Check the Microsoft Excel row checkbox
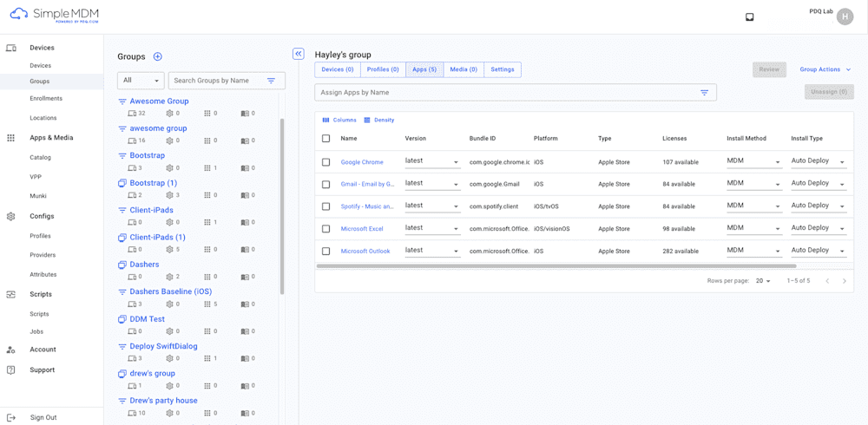This screenshot has height=425, width=868. pos(326,229)
